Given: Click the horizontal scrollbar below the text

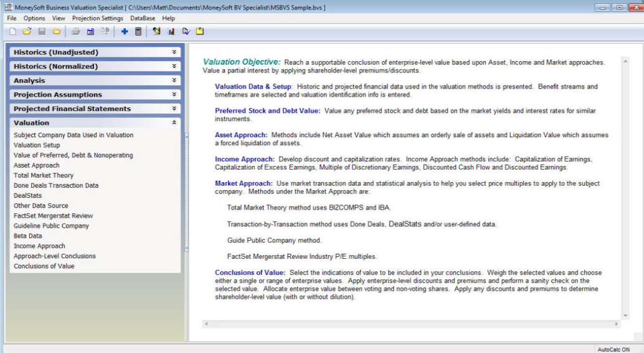Looking at the screenshot, I should coord(411,324).
